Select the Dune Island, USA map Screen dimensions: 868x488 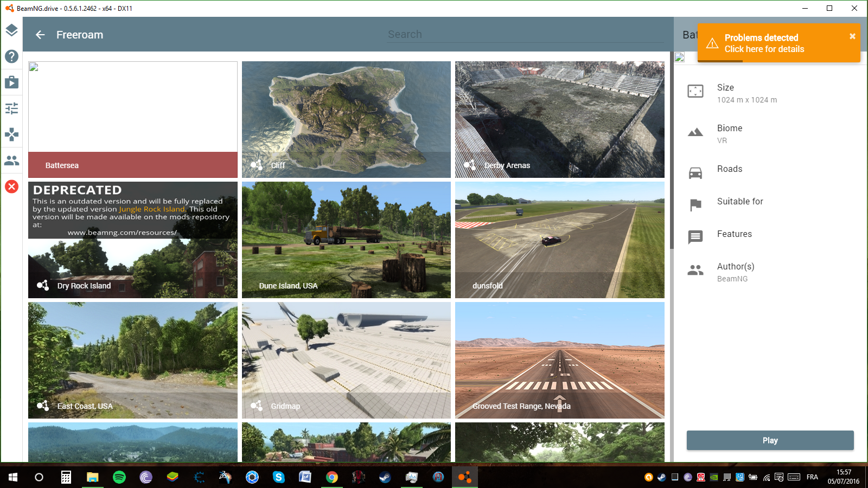point(346,240)
